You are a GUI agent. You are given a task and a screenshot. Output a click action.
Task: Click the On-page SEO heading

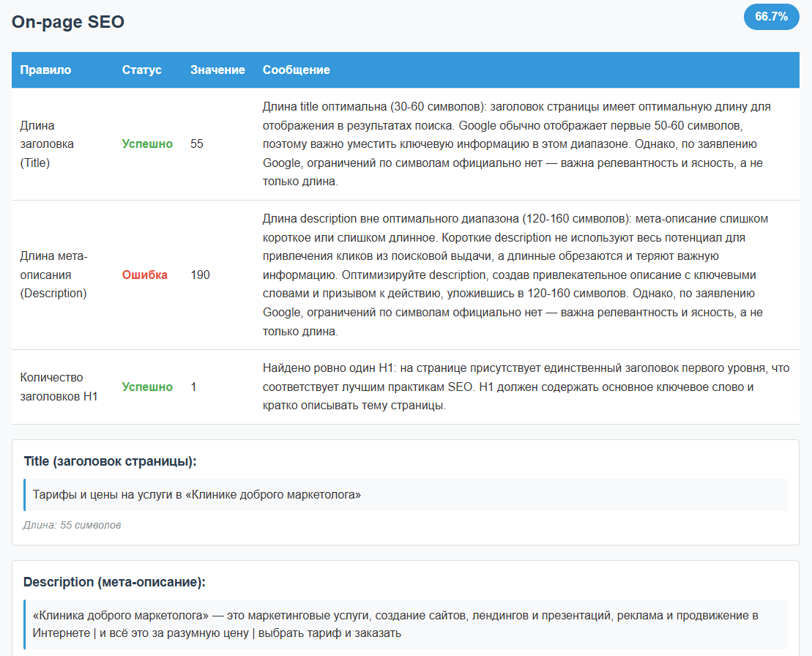coord(68,22)
